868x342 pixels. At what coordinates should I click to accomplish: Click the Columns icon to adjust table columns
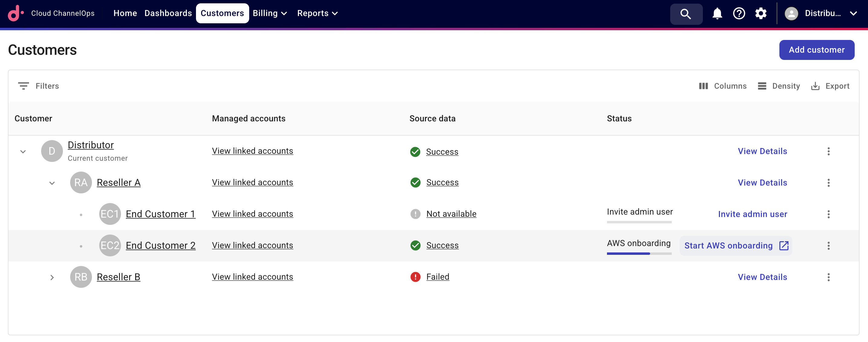coord(703,86)
